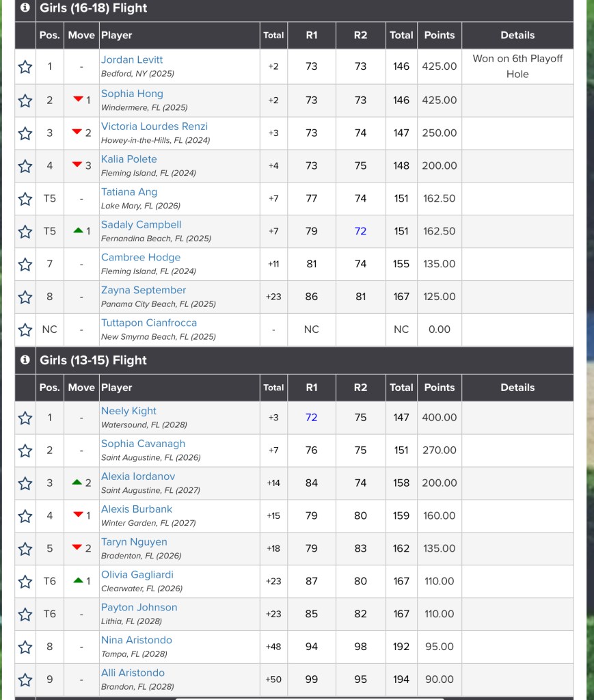The width and height of the screenshot is (594, 700).
Task: Click star icon next to Cambree Hodge
Action: [25, 265]
